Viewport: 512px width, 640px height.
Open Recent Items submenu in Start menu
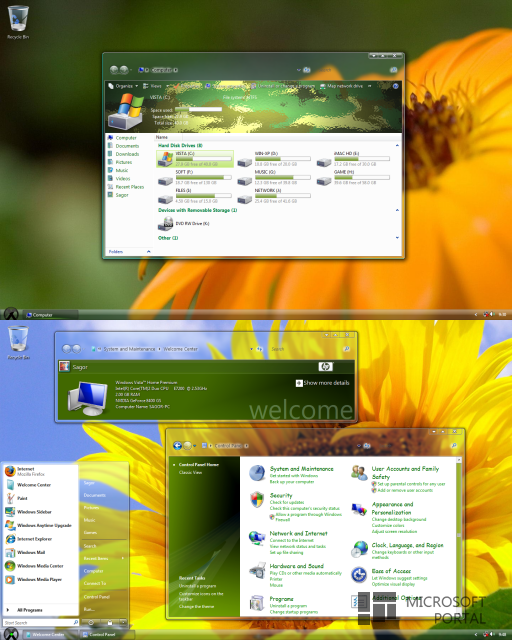(x=104, y=558)
